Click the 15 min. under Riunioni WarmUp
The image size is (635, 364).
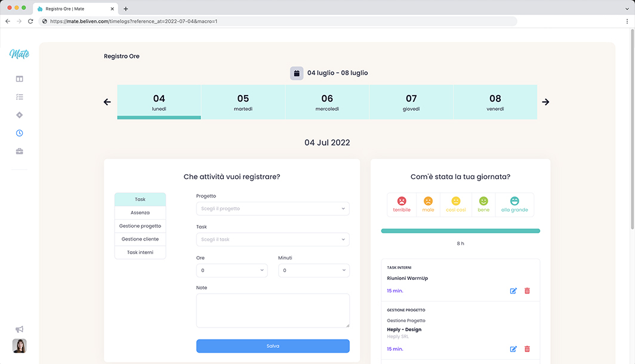pos(395,291)
